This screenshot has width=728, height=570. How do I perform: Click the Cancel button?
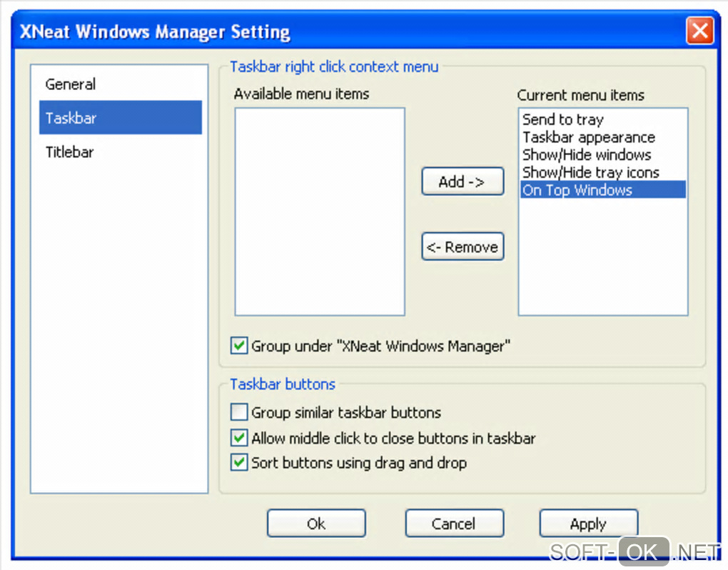click(x=454, y=524)
